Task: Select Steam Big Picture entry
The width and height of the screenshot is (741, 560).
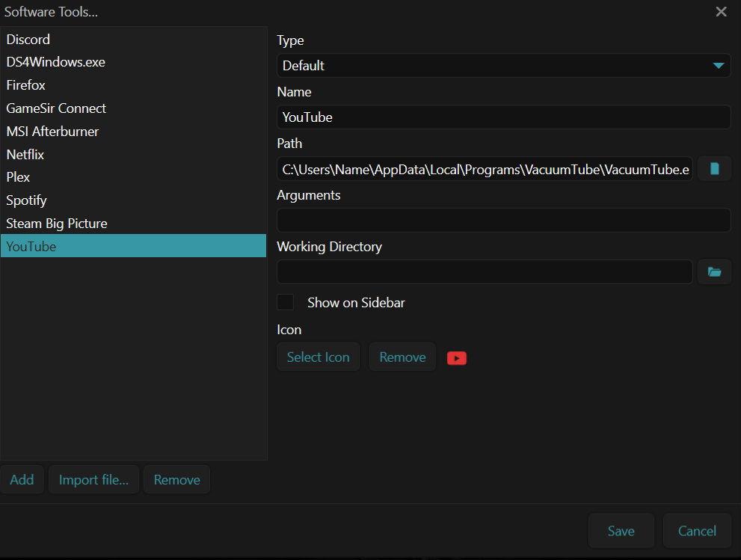Action: click(x=133, y=224)
